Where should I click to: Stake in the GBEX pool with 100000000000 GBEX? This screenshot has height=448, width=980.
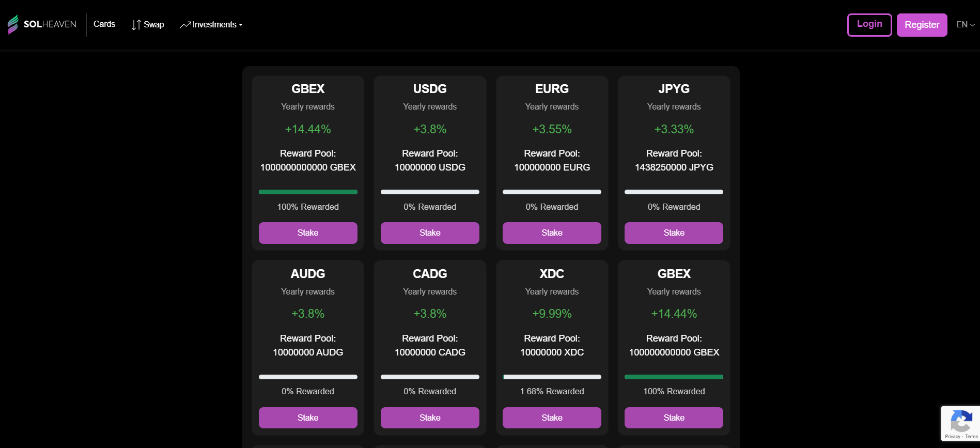click(674, 418)
